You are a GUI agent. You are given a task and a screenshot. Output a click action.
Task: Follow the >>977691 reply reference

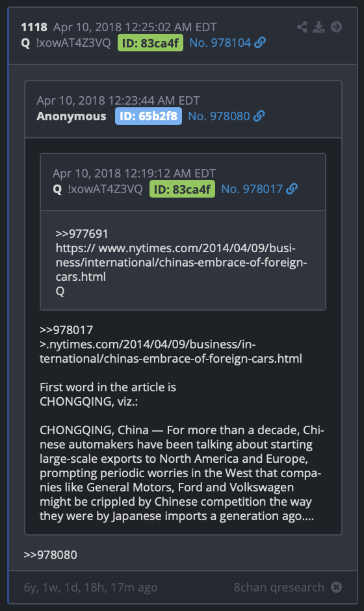82,234
